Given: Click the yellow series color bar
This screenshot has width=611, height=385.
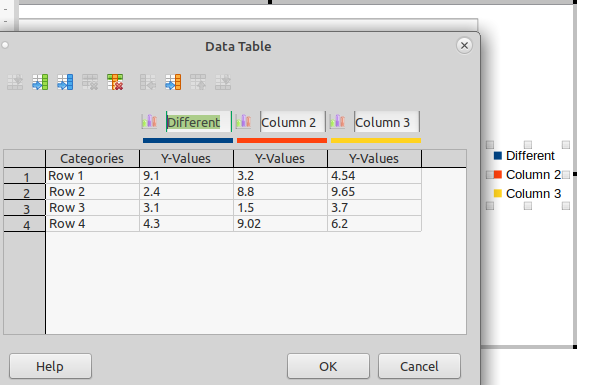Looking at the screenshot, I should [376, 140].
